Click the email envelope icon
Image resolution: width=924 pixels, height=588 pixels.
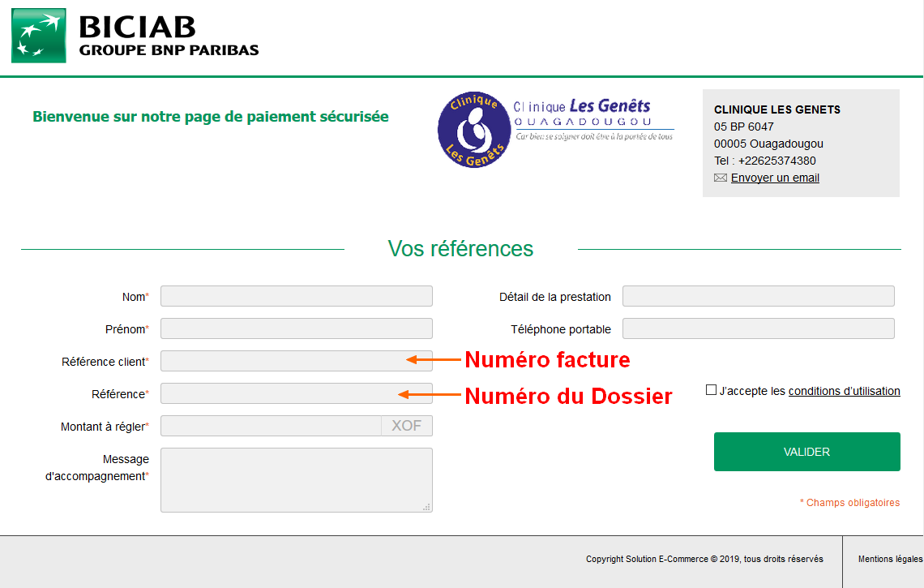(x=720, y=177)
